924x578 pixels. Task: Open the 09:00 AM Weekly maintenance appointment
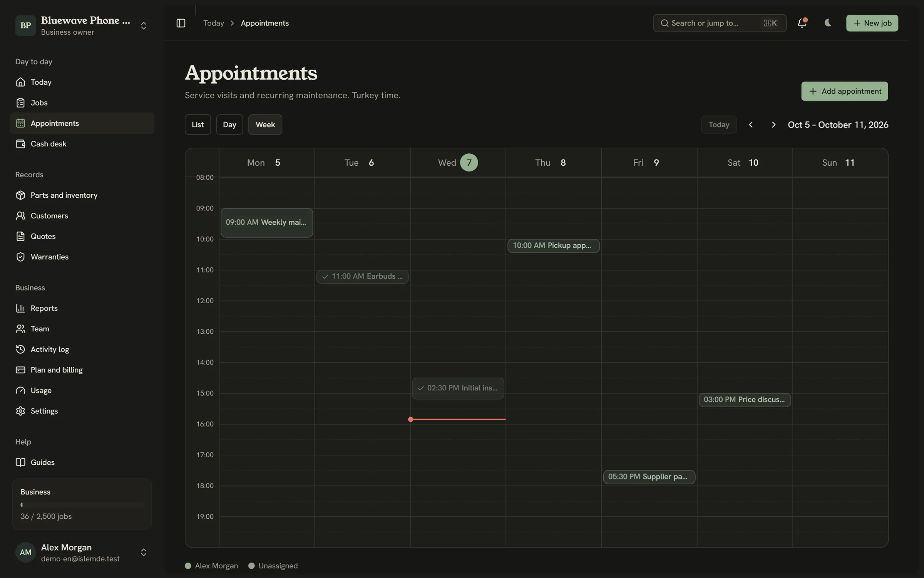pyautogui.click(x=267, y=223)
